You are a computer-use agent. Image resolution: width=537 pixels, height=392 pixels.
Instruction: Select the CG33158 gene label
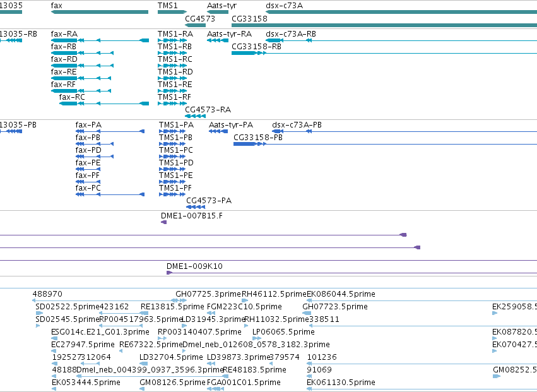click(249, 18)
